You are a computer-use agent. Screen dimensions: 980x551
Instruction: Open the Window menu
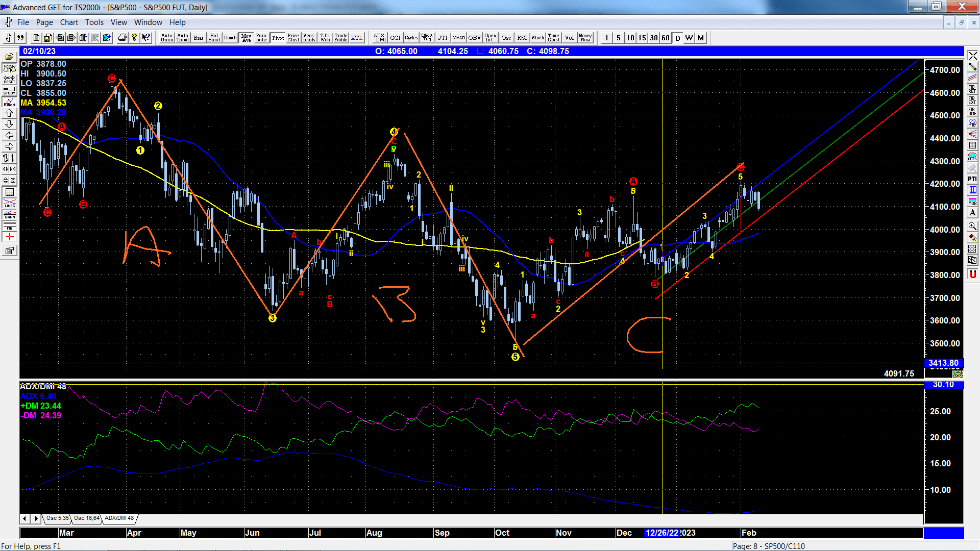(148, 22)
